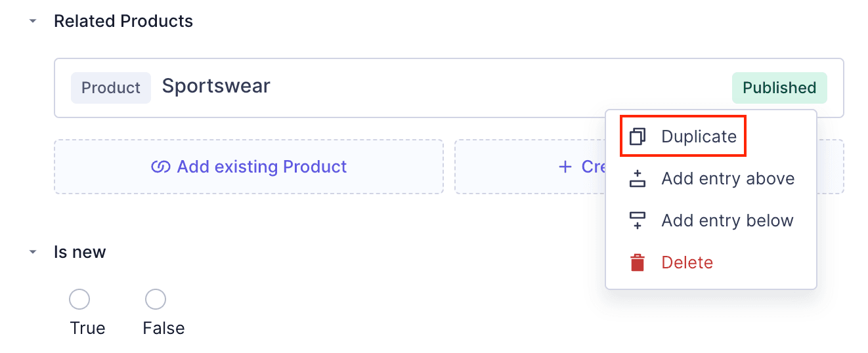Image resolution: width=868 pixels, height=353 pixels.
Task: Select the False radio button
Action: pyautogui.click(x=156, y=300)
